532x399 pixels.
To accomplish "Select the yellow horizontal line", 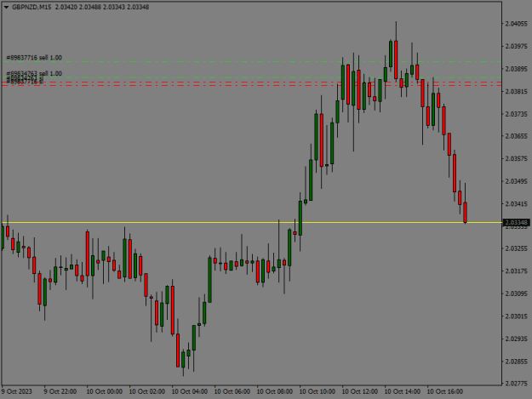I will [251, 222].
